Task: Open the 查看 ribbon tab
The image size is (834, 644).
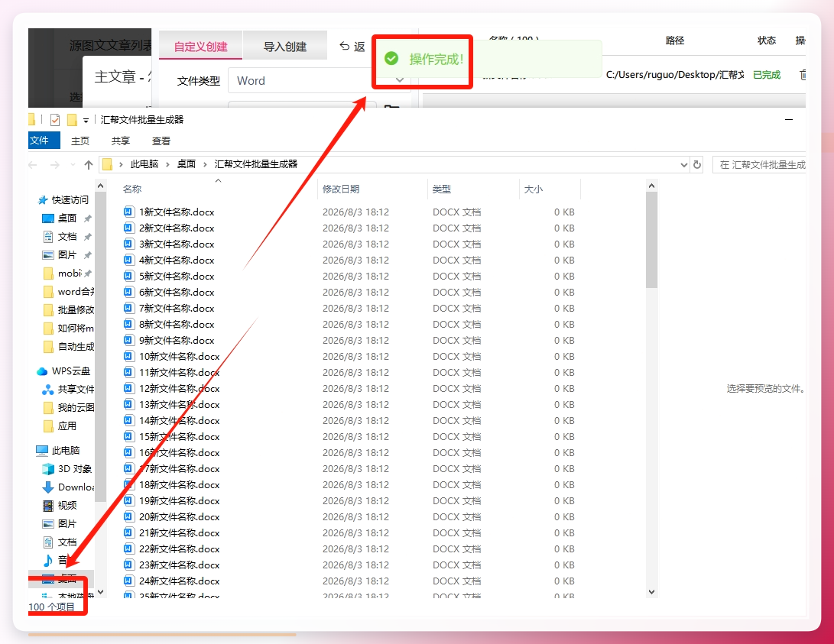Action: pos(161,141)
